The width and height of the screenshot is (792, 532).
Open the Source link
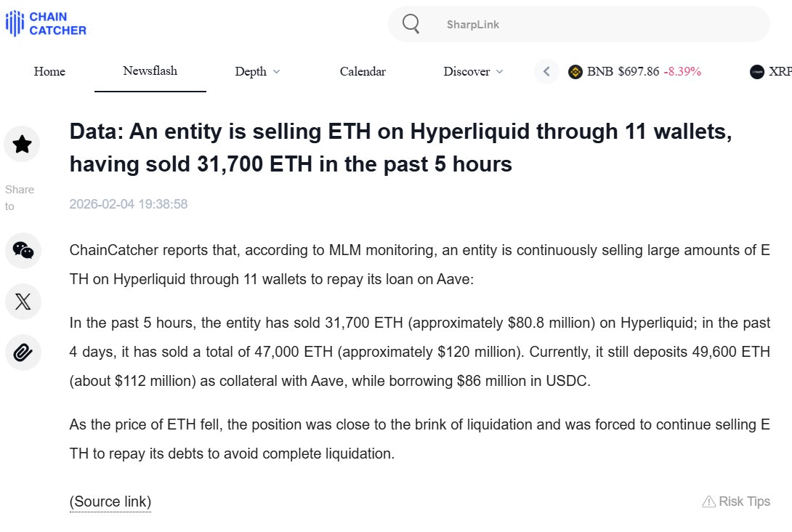[110, 501]
